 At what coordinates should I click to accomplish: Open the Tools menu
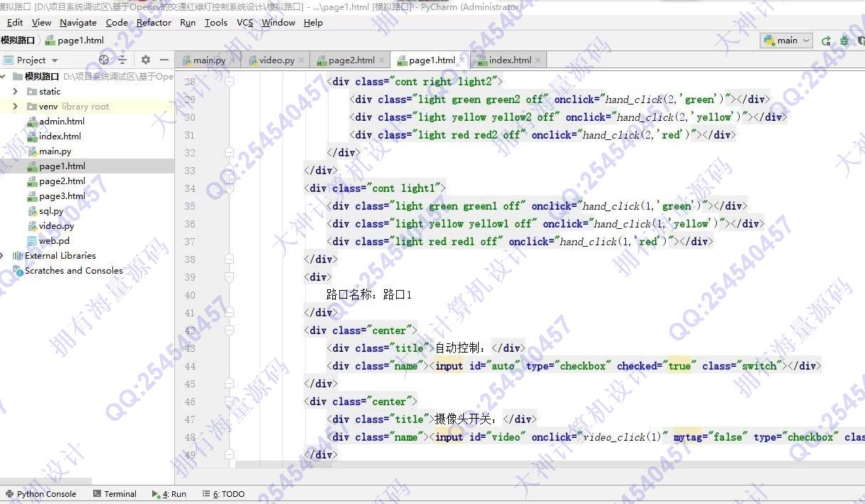216,23
